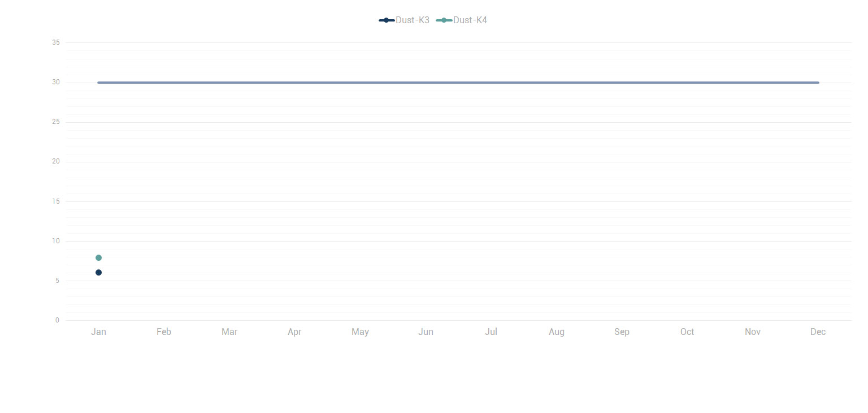Click the teal Dust-K4 legend marker
Viewport: 868px width, 413px height.
pyautogui.click(x=444, y=20)
